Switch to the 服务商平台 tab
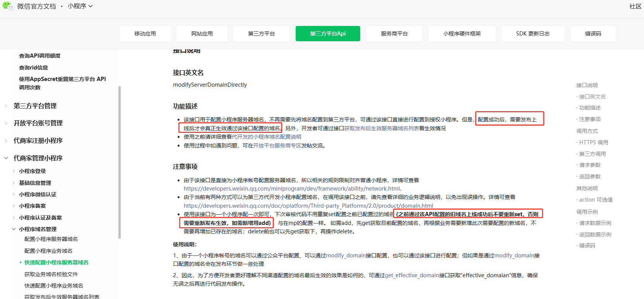This screenshot has width=644, height=299. click(394, 34)
